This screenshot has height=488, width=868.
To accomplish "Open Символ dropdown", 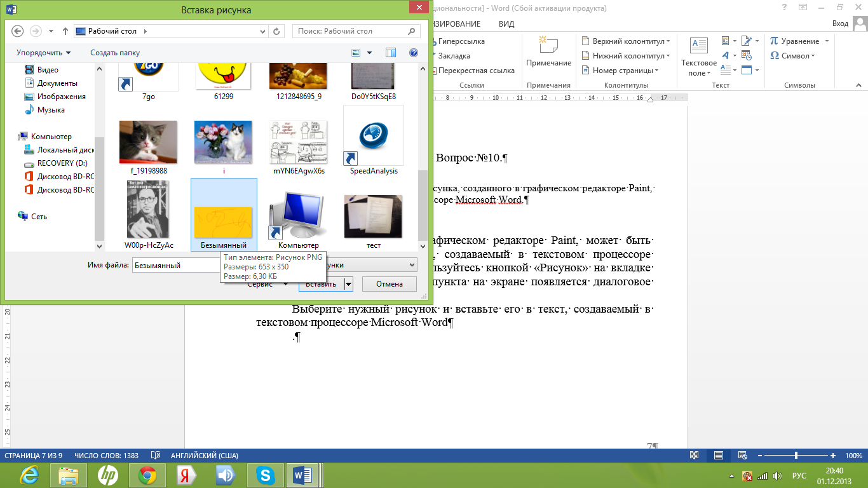I will (x=792, y=55).
